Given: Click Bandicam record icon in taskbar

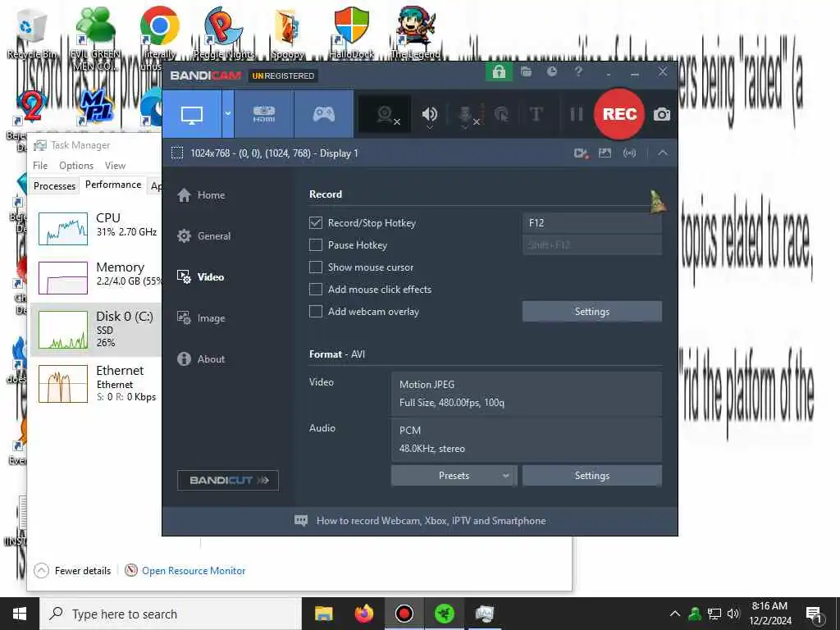Looking at the screenshot, I should pyautogui.click(x=404, y=614).
